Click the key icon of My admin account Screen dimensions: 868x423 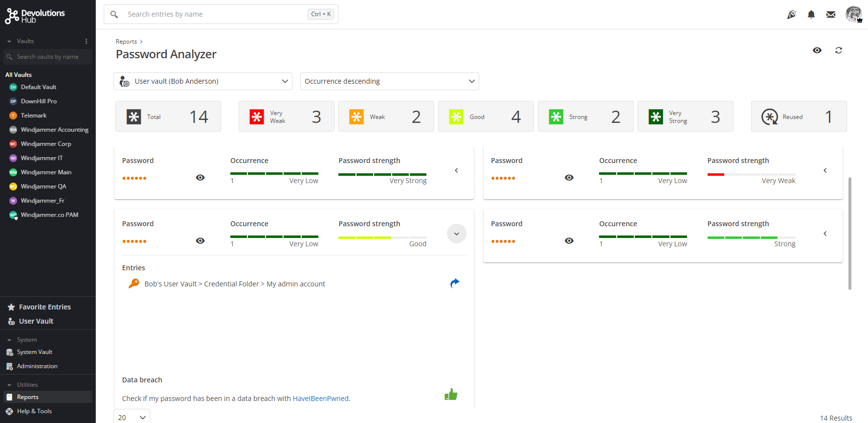tap(134, 283)
